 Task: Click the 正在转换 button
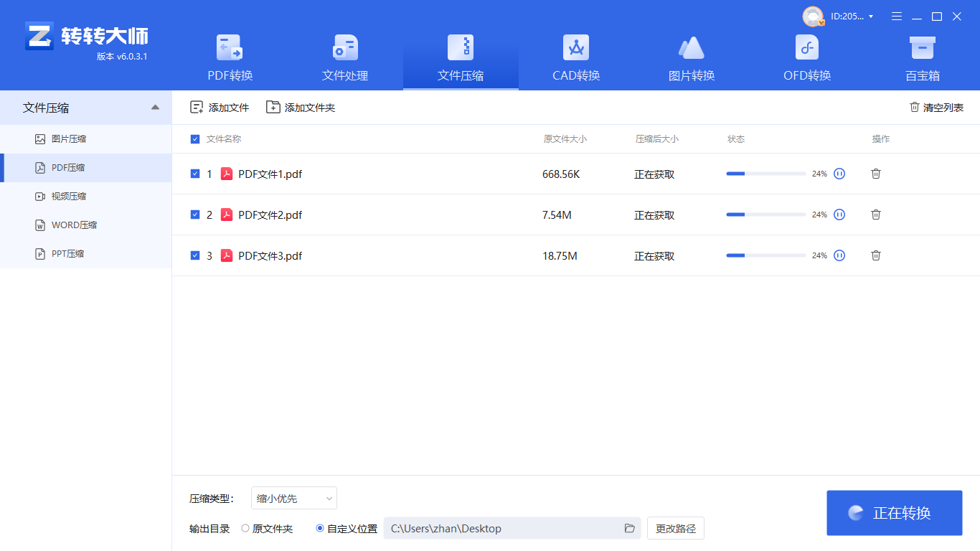point(895,513)
